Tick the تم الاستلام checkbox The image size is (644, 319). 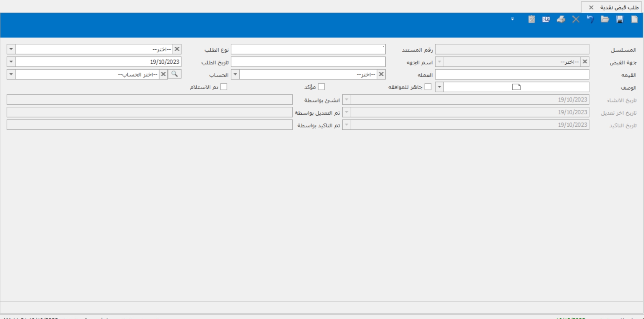(x=224, y=87)
